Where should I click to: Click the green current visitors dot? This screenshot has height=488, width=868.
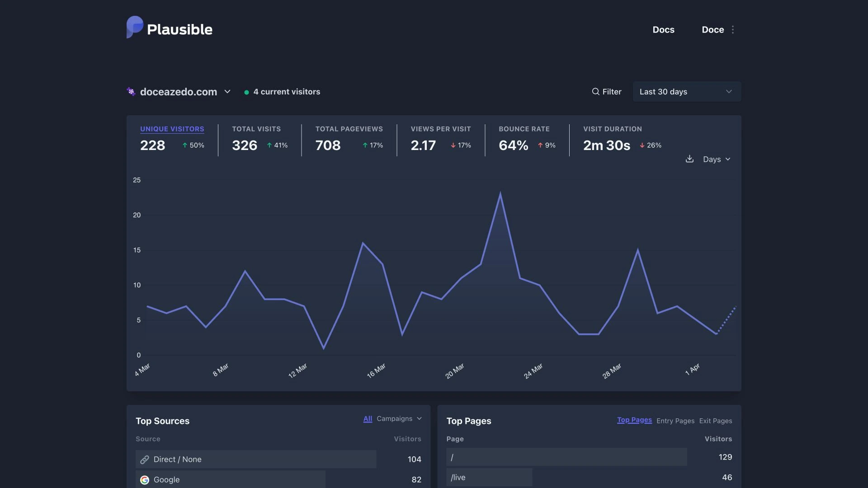[246, 92]
